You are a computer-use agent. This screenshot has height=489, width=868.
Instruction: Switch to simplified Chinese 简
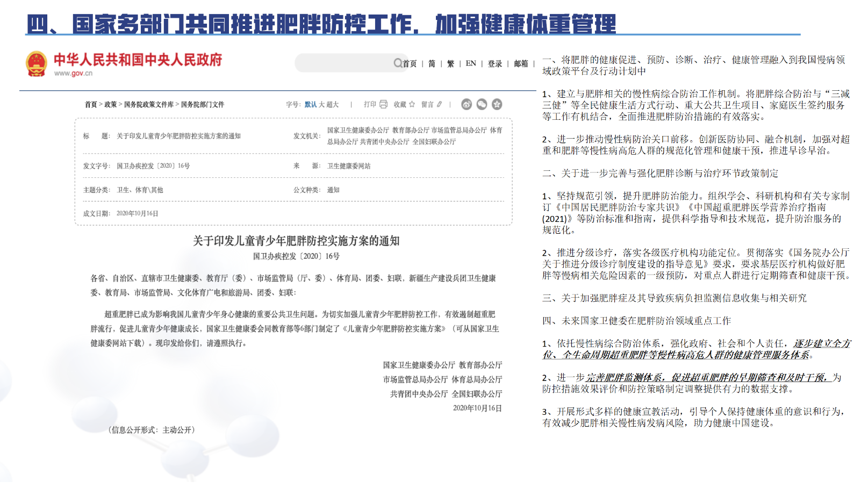click(x=432, y=63)
